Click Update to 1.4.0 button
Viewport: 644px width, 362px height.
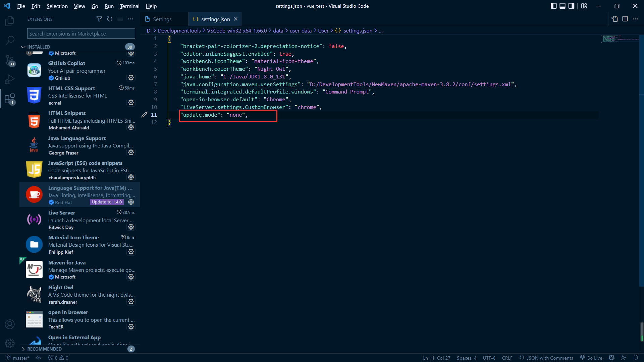tap(107, 202)
